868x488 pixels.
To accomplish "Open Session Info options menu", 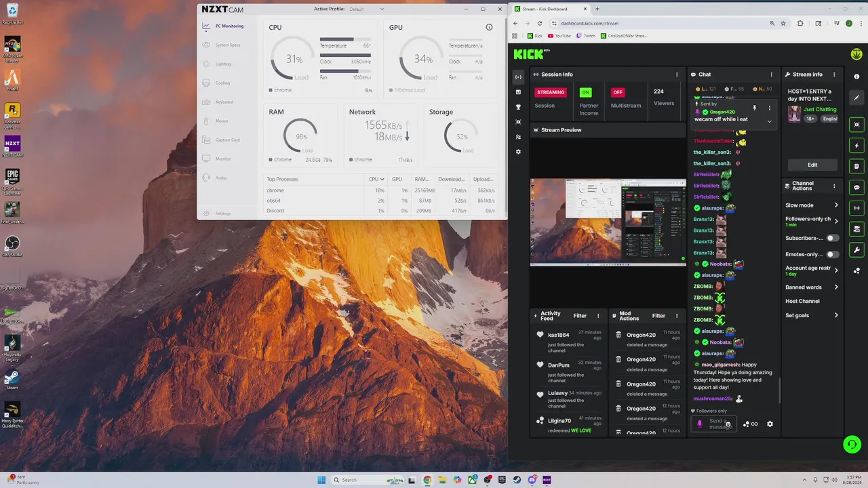I will (x=677, y=75).
